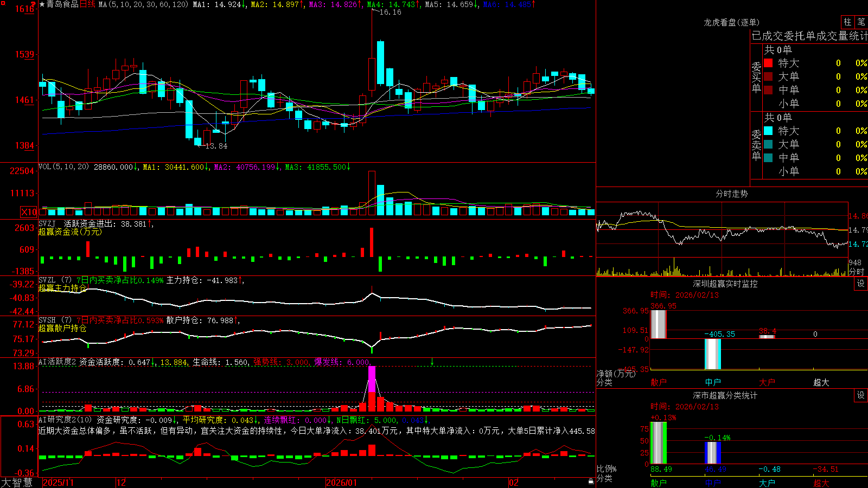Click the 分时走势 panel title

731,194
